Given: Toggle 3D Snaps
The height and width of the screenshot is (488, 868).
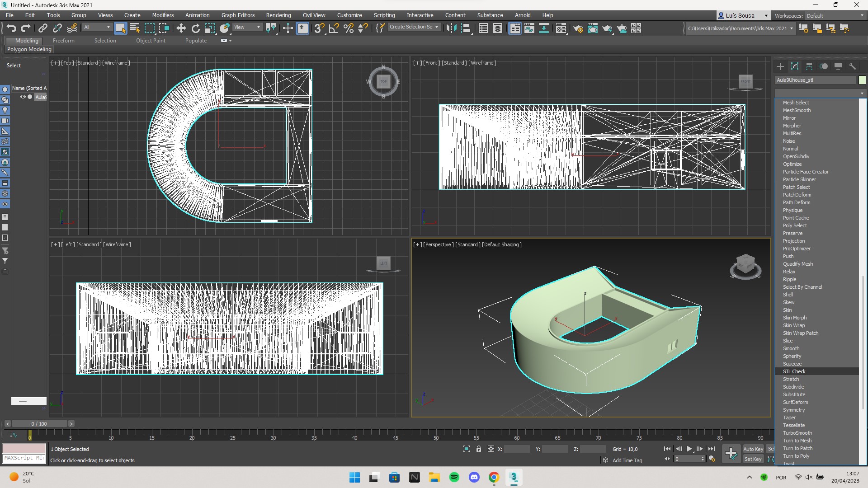Looking at the screenshot, I should click(x=319, y=28).
